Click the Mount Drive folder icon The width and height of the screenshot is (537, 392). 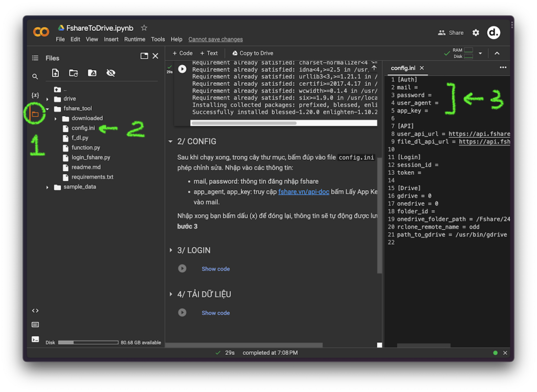(92, 73)
